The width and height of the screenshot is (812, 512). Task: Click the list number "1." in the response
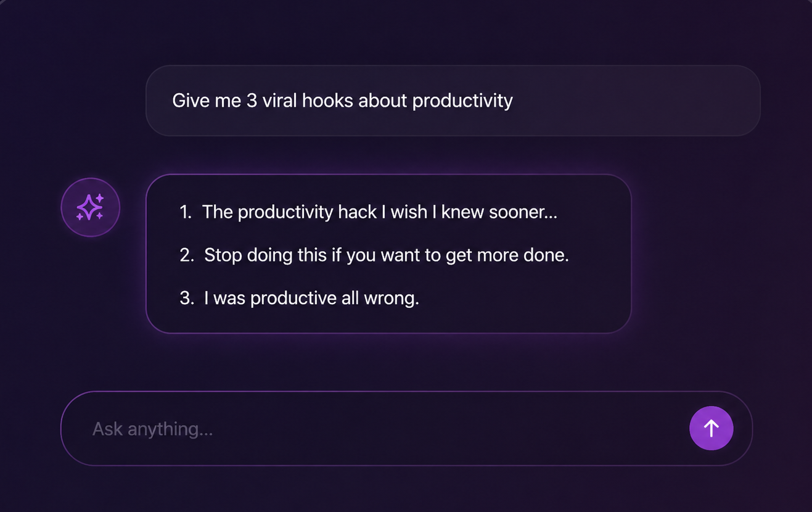185,212
